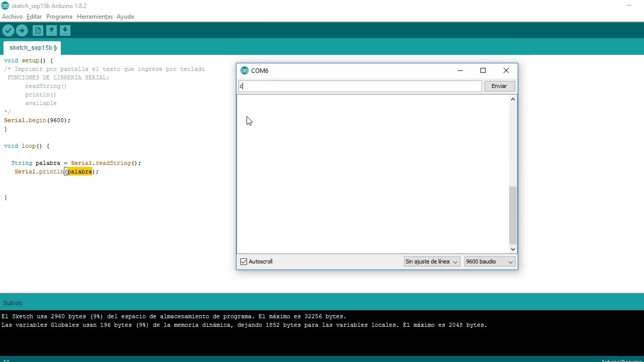Minimize the COM6 serial monitor window
The width and height of the screenshot is (644, 362).
point(460,70)
